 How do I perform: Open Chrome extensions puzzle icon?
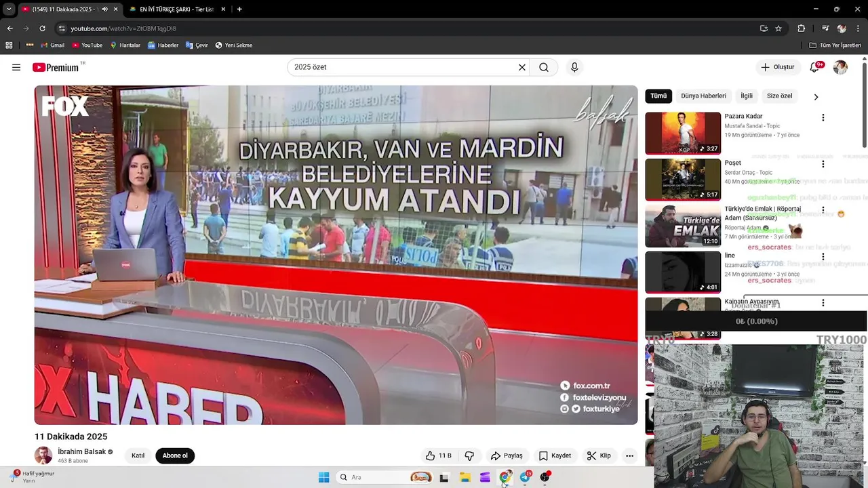(801, 28)
